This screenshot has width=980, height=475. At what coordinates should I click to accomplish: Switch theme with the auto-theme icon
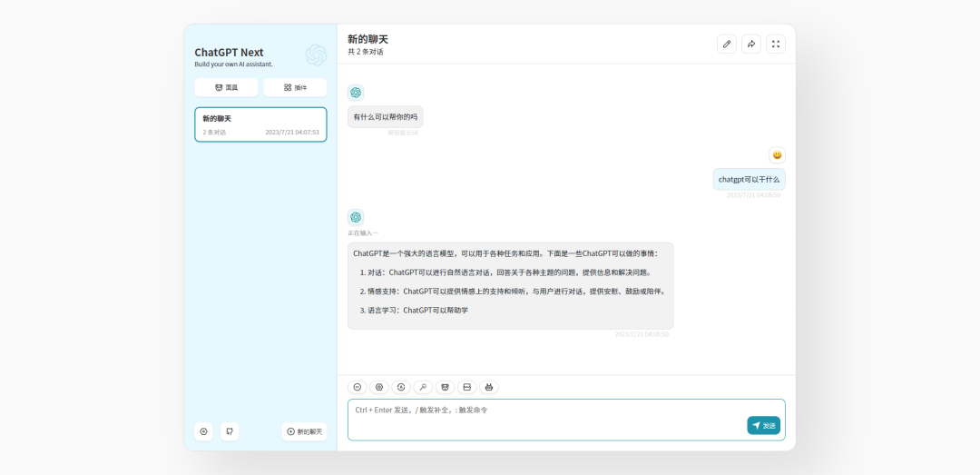pyautogui.click(x=401, y=388)
